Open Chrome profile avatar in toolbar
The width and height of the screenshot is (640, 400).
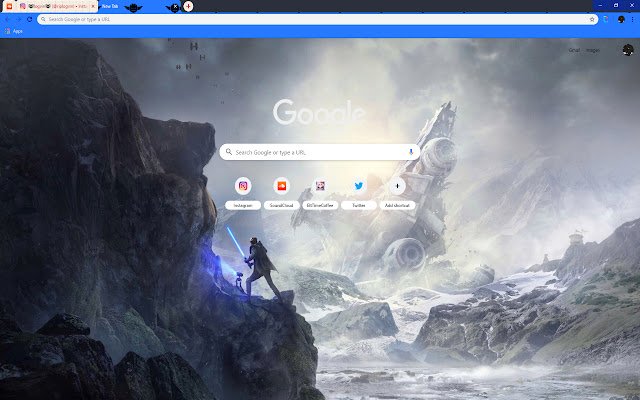621,19
